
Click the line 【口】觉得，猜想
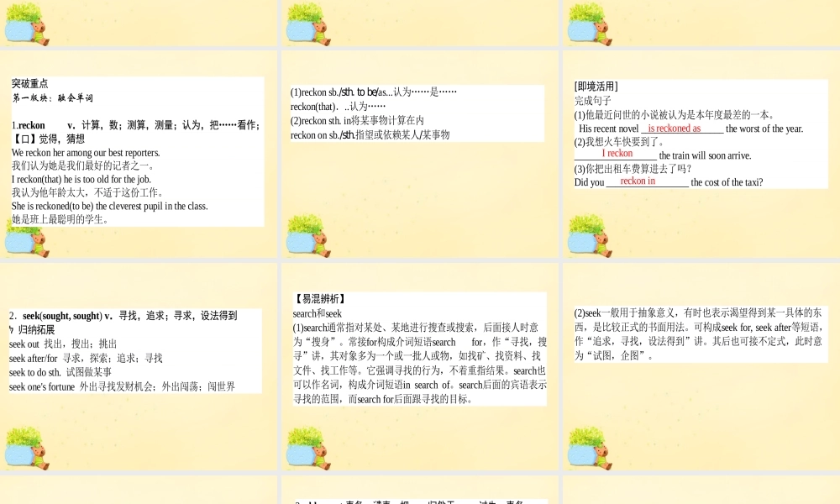[48, 139]
